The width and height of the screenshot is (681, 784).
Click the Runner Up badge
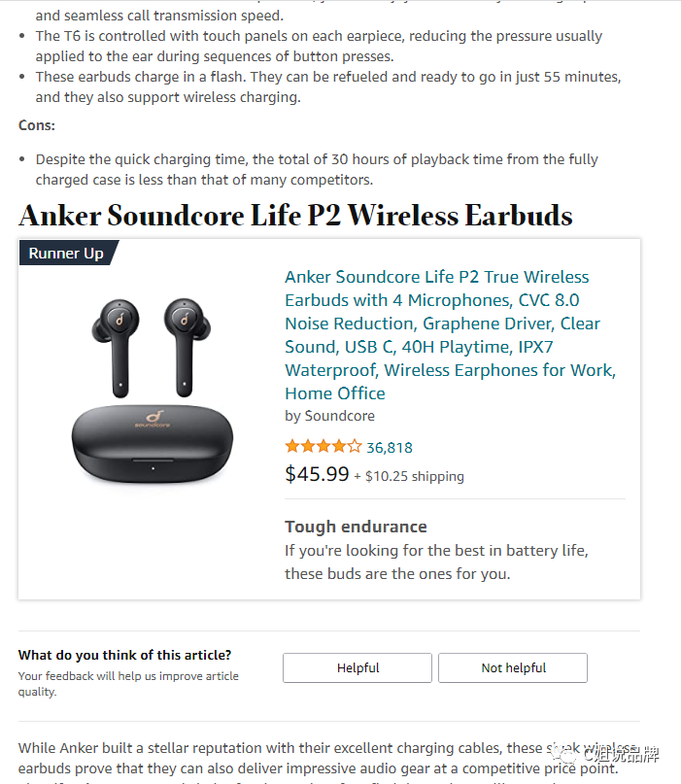click(66, 253)
